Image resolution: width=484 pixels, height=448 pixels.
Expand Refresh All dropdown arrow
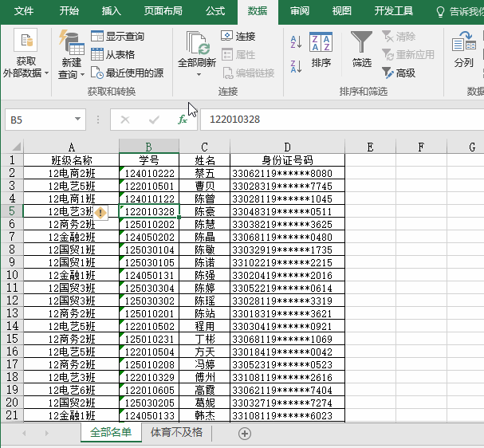[199, 74]
